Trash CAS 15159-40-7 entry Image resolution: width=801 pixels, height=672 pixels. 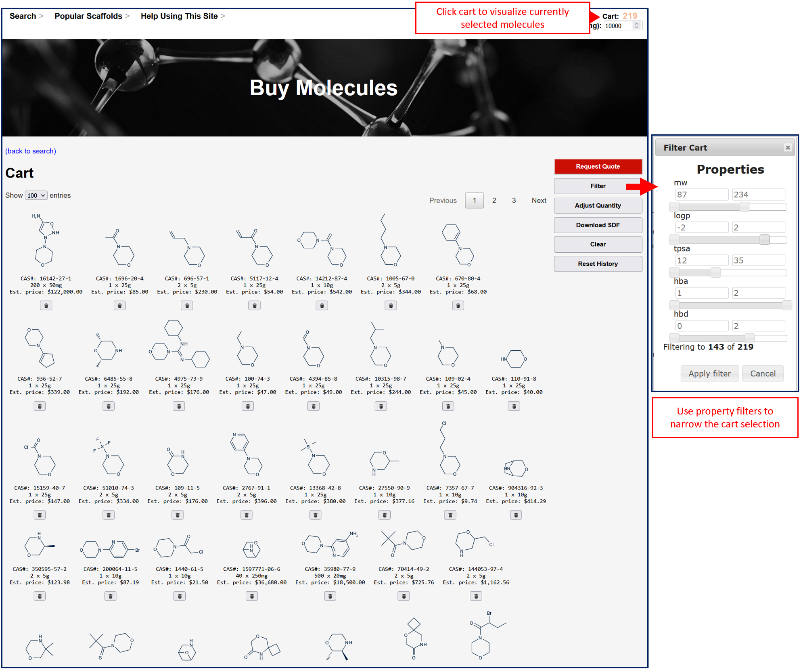[40, 515]
